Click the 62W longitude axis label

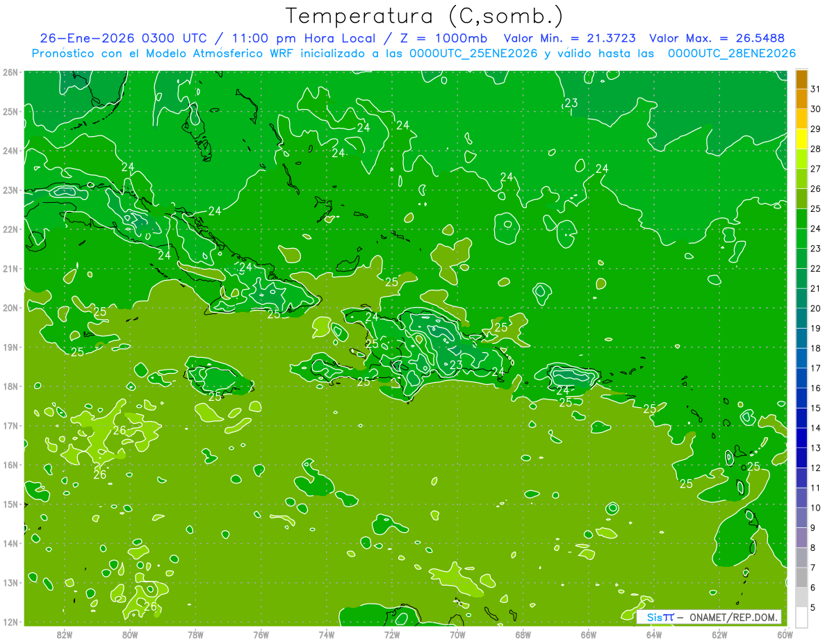pos(720,634)
